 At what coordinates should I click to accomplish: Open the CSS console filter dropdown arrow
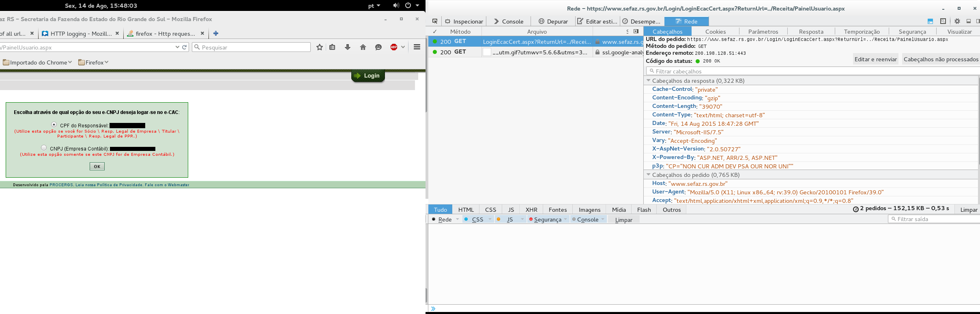pyautogui.click(x=490, y=219)
